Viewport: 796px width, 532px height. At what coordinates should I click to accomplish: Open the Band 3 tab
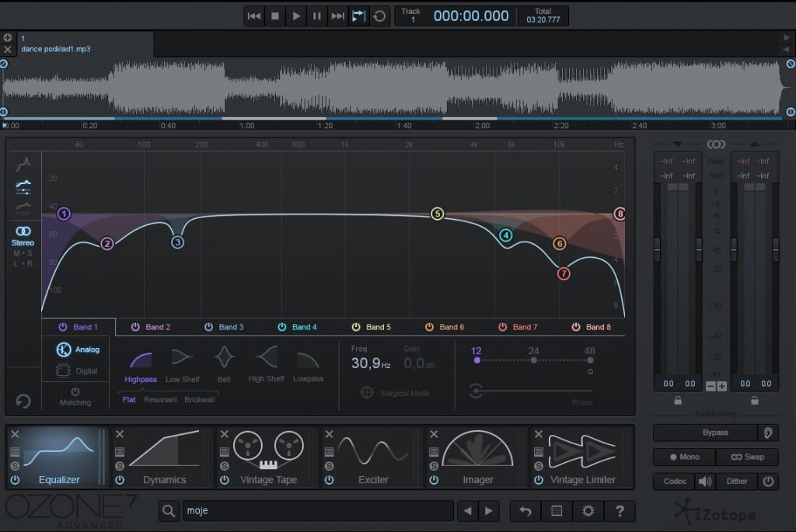click(231, 327)
